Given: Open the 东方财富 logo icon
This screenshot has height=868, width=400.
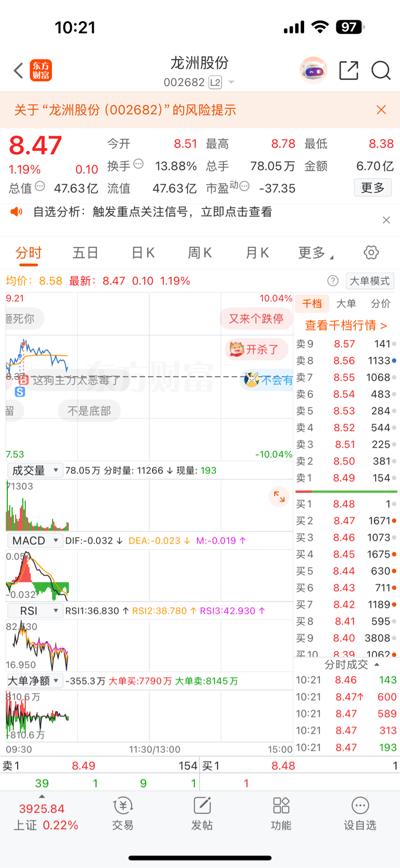Looking at the screenshot, I should click(x=41, y=70).
